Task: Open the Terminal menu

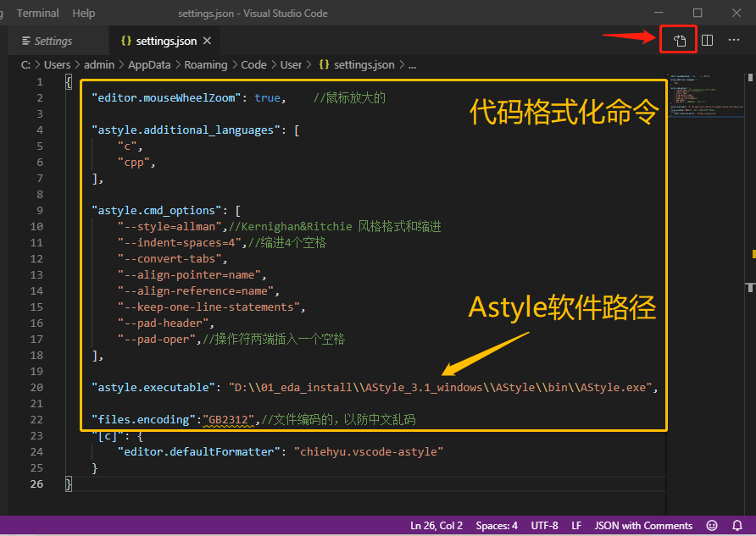Action: 37,13
